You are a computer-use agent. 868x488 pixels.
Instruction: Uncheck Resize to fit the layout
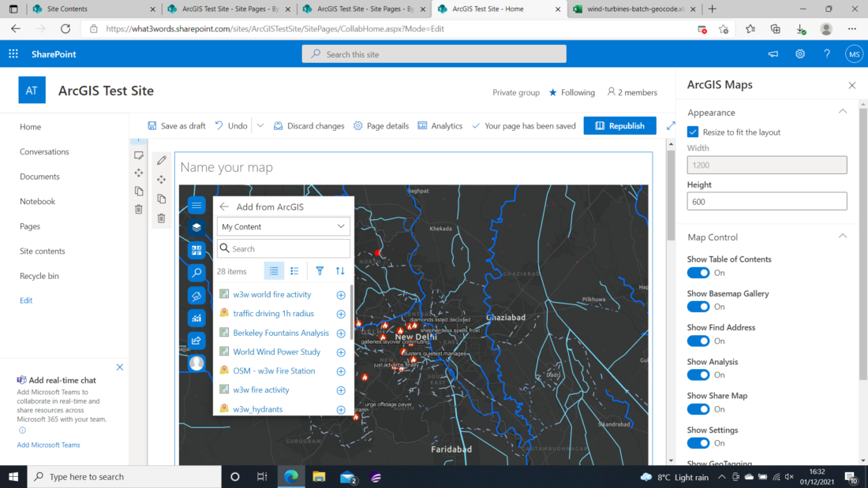pos(693,132)
